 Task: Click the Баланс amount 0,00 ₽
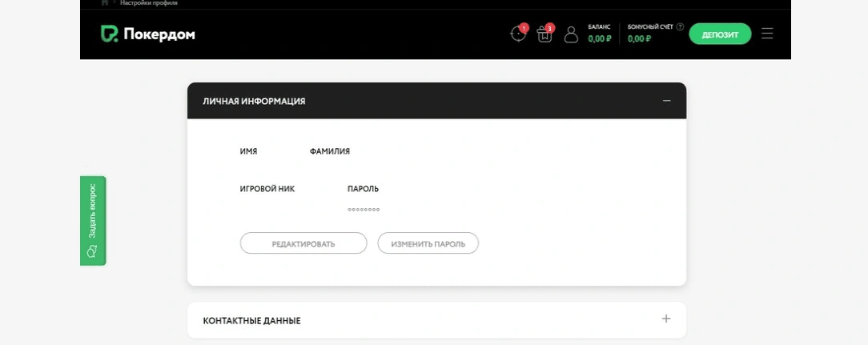coord(599,38)
